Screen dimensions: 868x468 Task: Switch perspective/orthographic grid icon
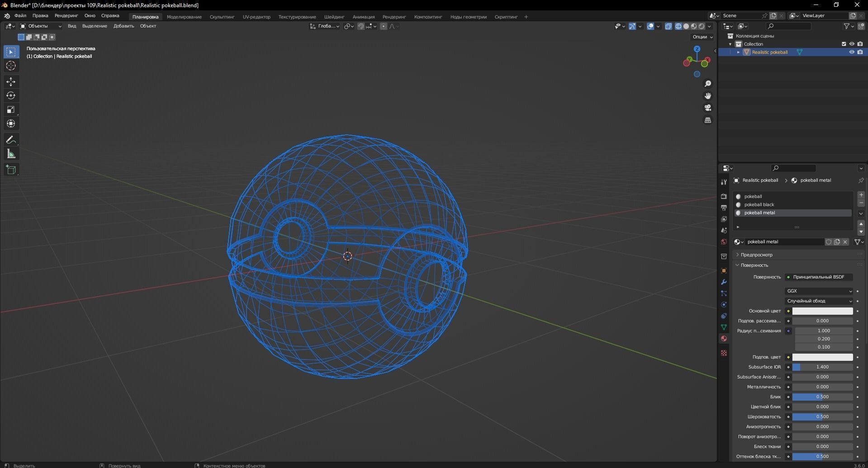(x=708, y=120)
